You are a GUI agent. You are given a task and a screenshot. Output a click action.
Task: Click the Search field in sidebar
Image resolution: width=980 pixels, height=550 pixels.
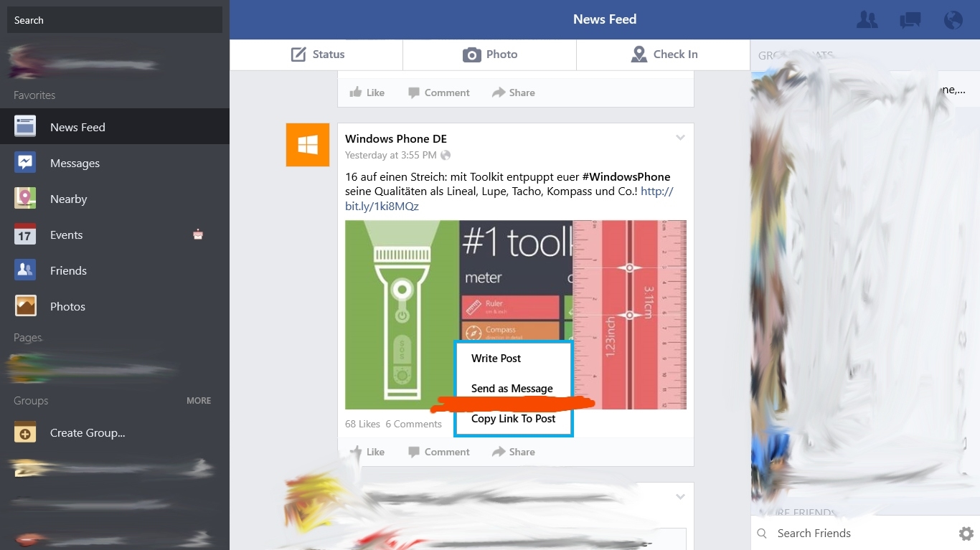coord(115,20)
